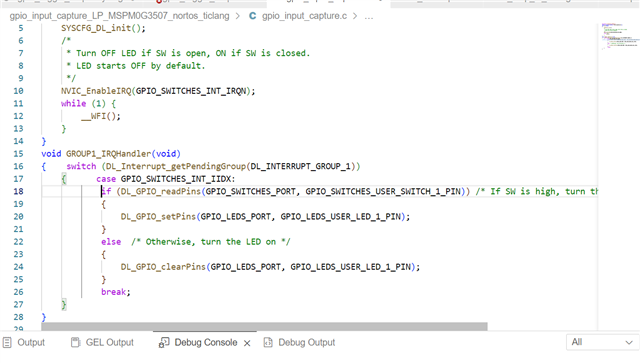Click GROUP1_IRQHandler function name
Screen dimensions: 640x363
click(x=108, y=154)
